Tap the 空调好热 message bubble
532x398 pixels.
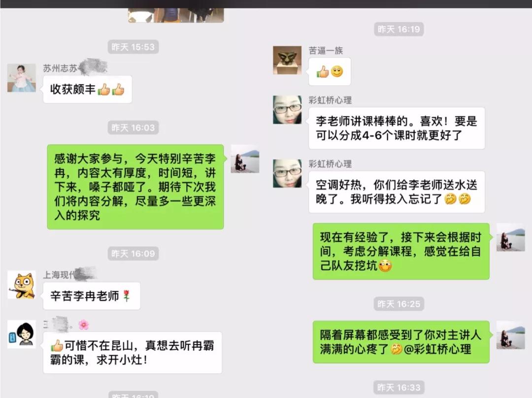coord(397,192)
